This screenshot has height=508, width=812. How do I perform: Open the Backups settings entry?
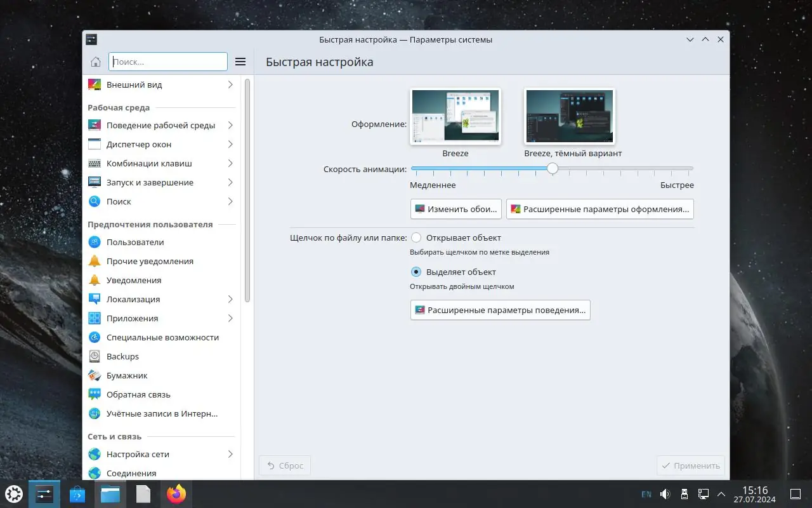161,356
